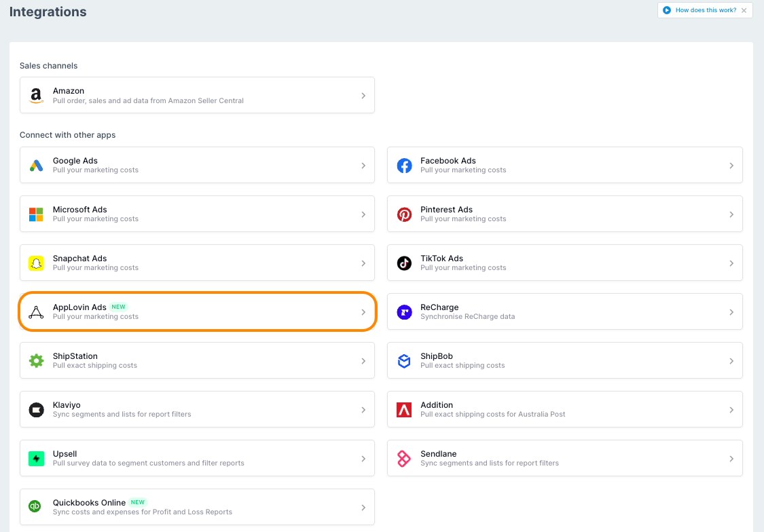The height and width of the screenshot is (532, 764).
Task: Open the Amazon integration title
Action: (68, 91)
